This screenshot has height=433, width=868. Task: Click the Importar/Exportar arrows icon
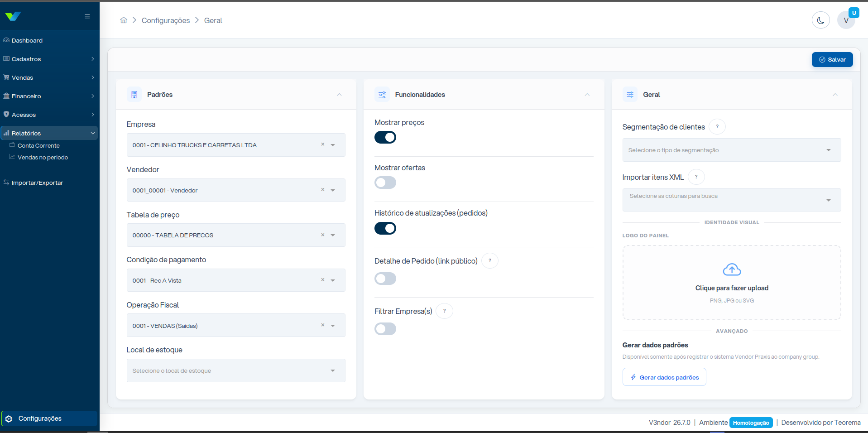pos(6,183)
